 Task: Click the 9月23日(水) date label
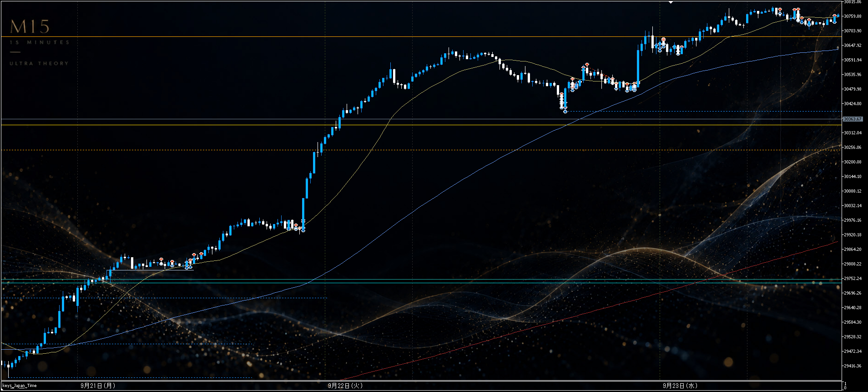click(680, 386)
